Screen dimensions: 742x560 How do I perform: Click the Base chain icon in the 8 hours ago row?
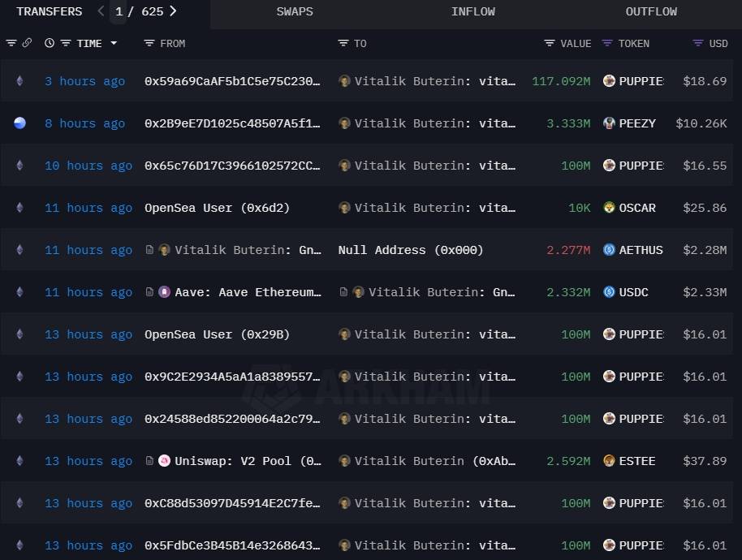pos(19,123)
